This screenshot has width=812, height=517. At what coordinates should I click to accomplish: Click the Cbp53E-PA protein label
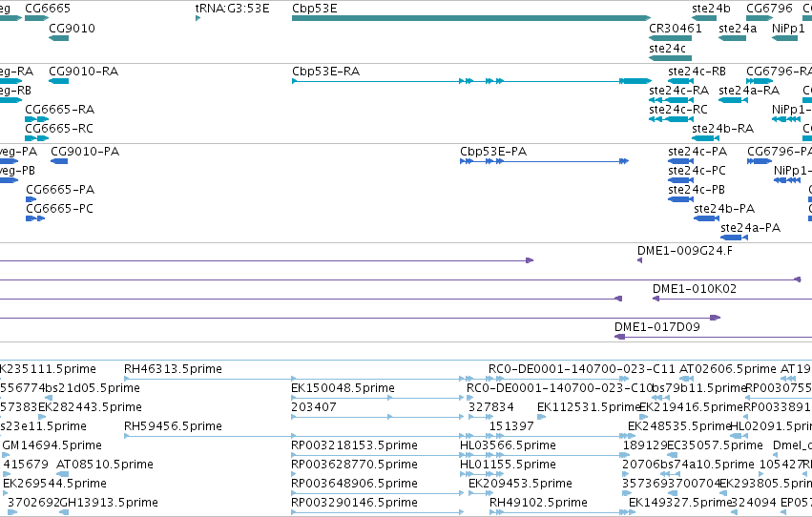(x=493, y=151)
